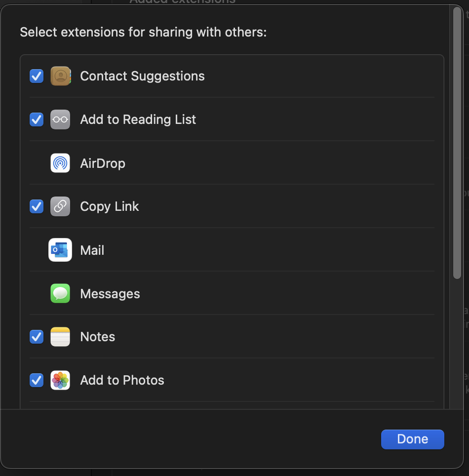The image size is (469, 476).
Task: Click the Copy Link chain icon
Action: 60,206
